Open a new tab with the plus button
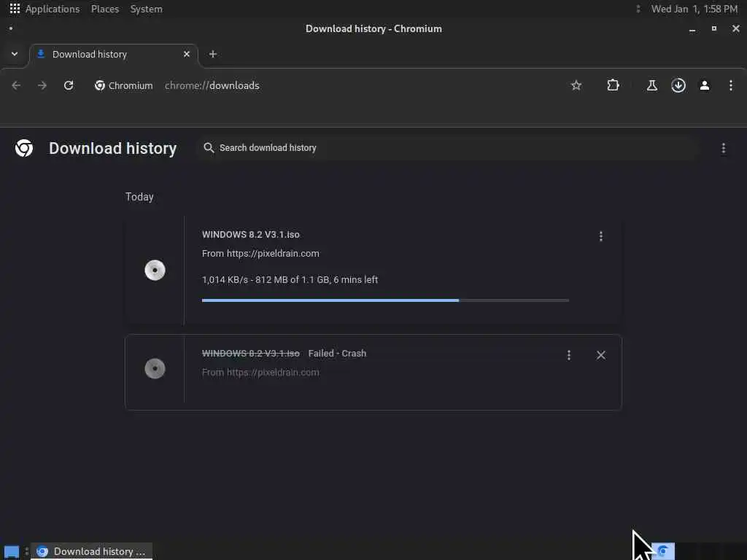This screenshot has width=747, height=560. pyautogui.click(x=213, y=54)
